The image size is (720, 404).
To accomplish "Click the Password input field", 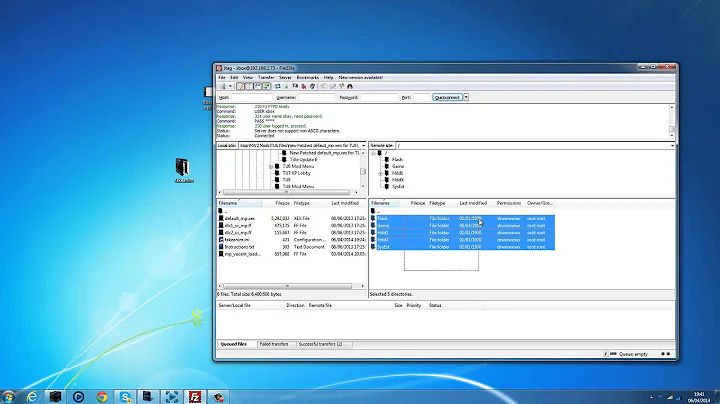I will point(379,97).
